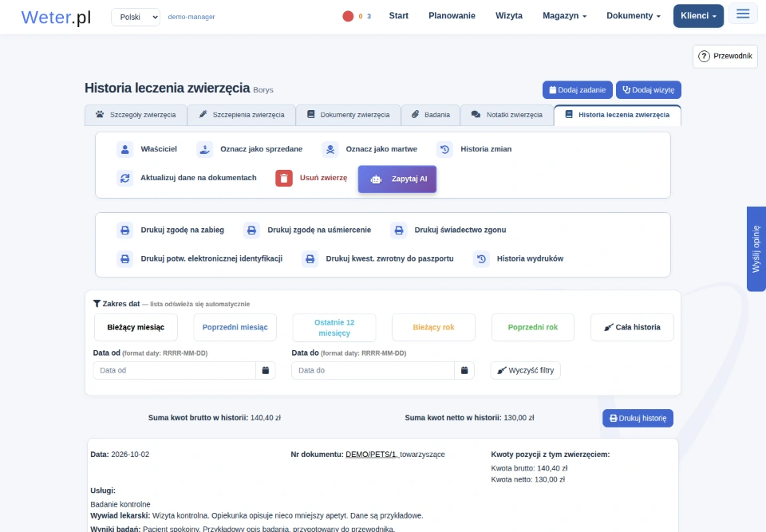Image resolution: width=766 pixels, height=532 pixels.
Task: Open the Badania tab
Action: click(x=431, y=115)
